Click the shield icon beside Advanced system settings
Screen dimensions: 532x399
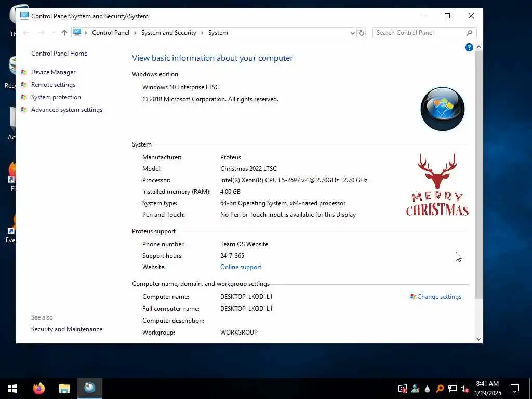(x=23, y=110)
